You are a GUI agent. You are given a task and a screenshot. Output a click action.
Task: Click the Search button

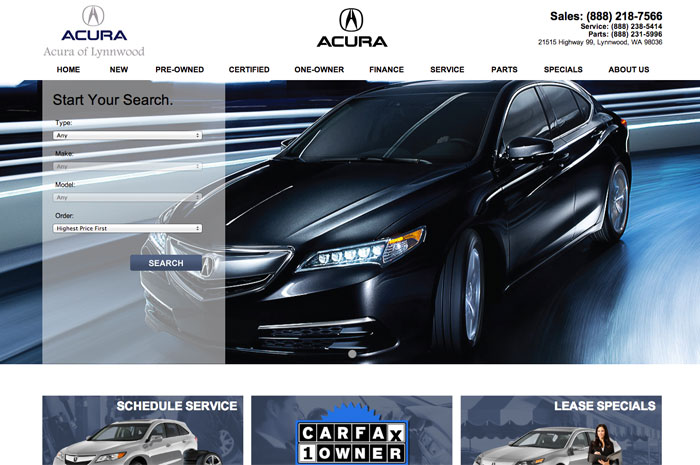point(166,263)
